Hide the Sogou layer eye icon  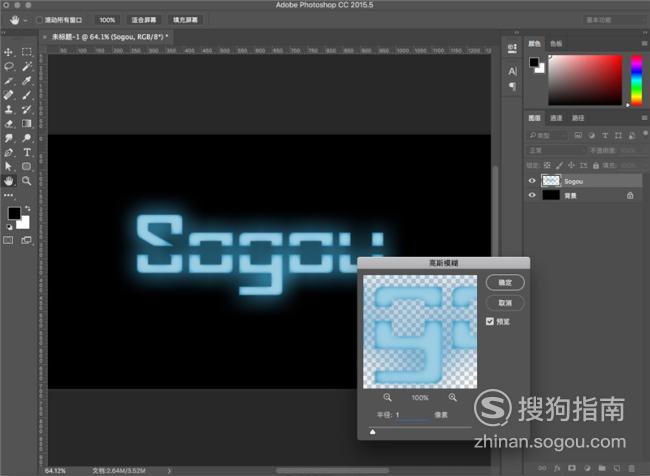(x=532, y=181)
